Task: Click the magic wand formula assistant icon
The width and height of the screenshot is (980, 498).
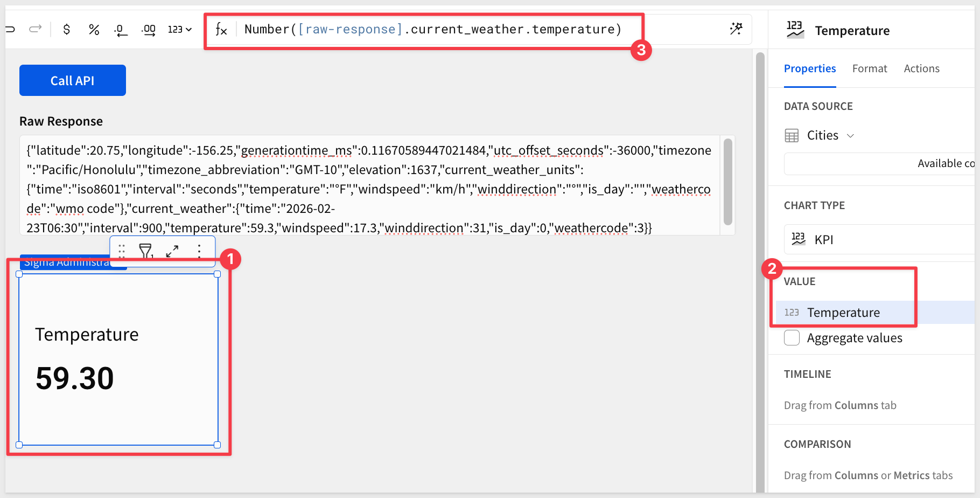Action: 736,29
